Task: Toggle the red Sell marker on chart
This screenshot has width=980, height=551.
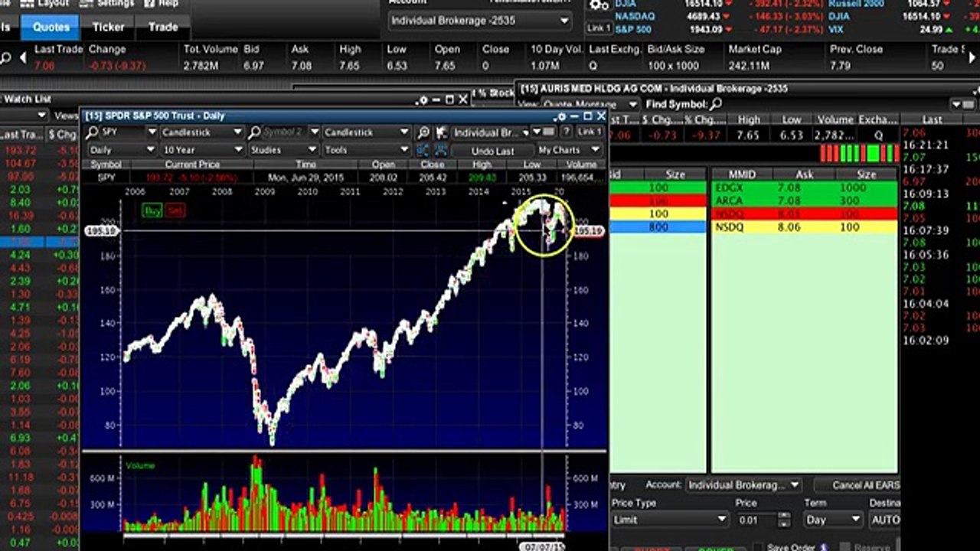Action: [175, 210]
